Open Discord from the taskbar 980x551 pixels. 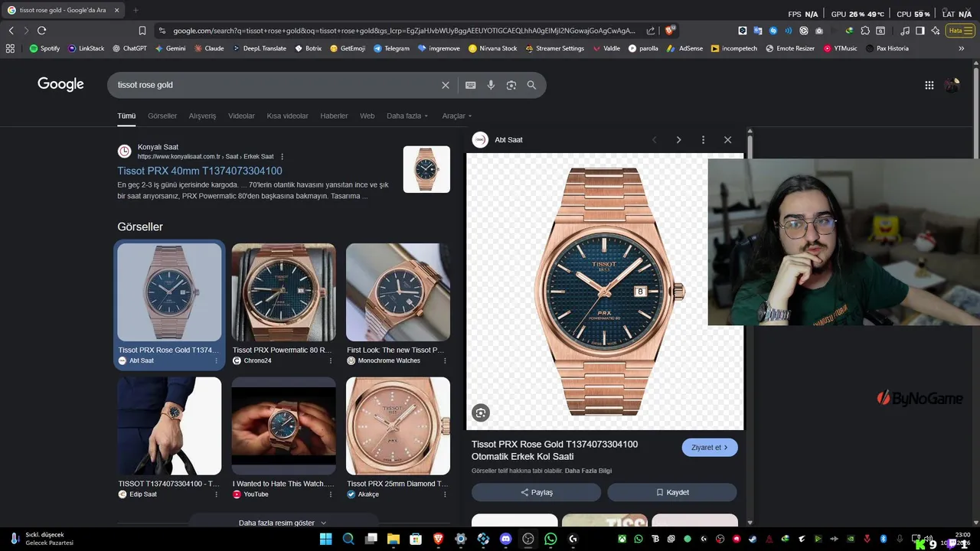pos(505,539)
